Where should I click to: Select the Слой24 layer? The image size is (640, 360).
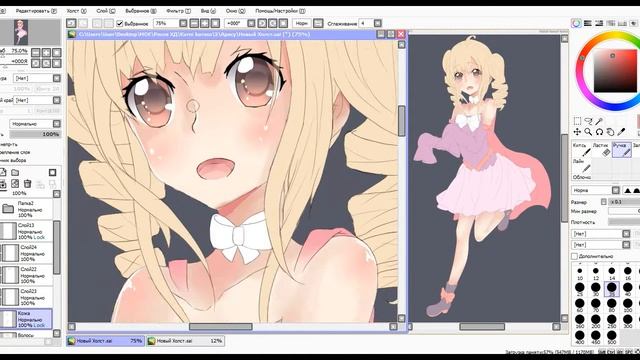pos(26,253)
